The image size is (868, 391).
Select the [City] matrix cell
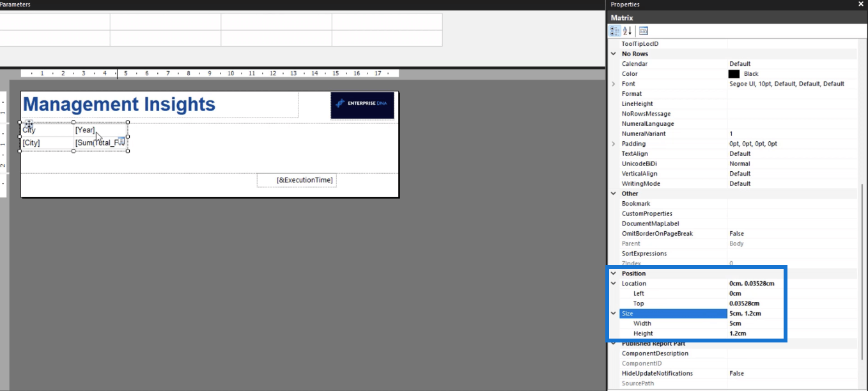(47, 143)
